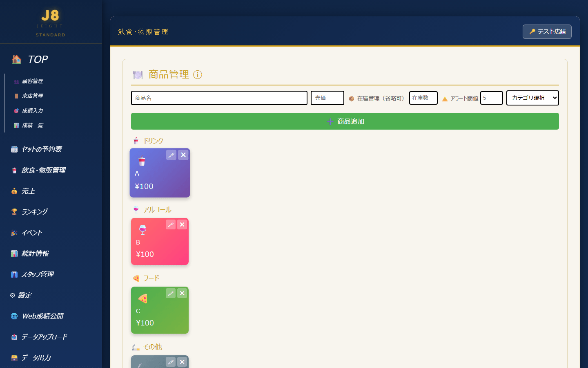This screenshot has height=368, width=588.
Task: Click the house icon next to TOP
Action: coord(17,59)
